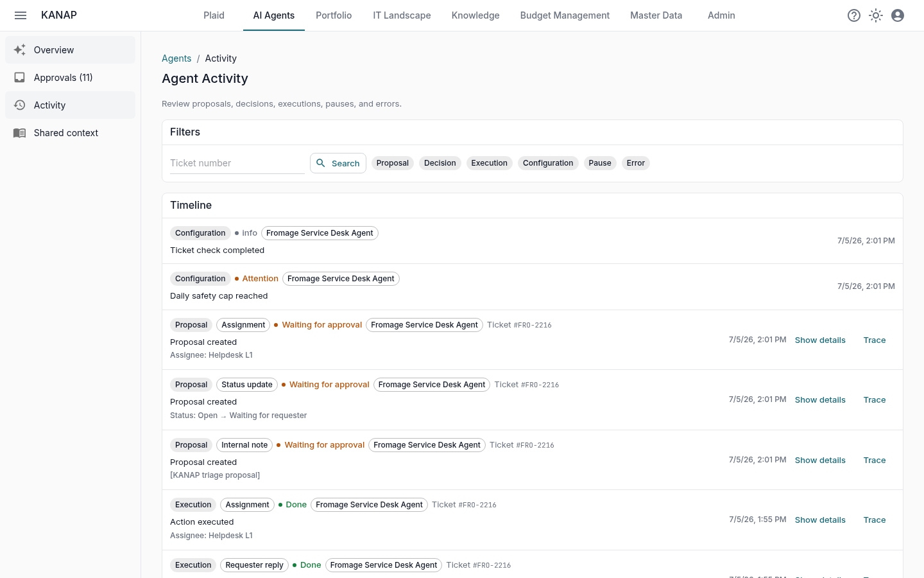This screenshot has height=578, width=924.
Task: Toggle the Error filter chip
Action: pos(636,163)
